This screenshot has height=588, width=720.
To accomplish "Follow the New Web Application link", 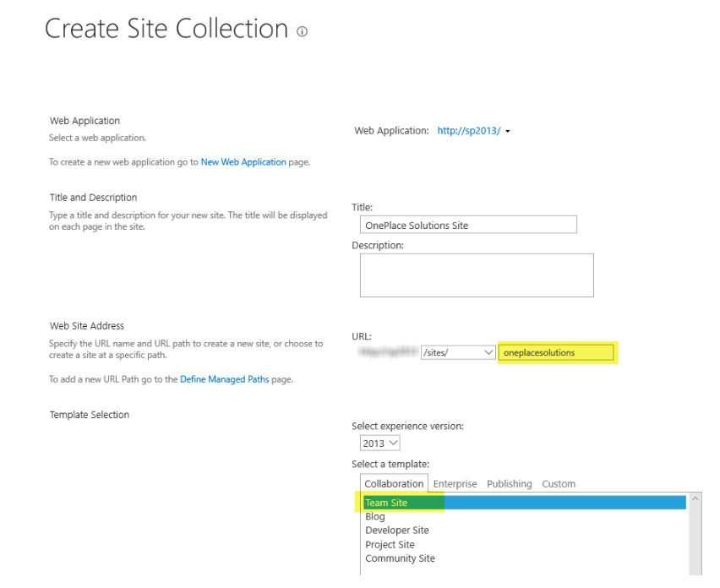I will (x=243, y=162).
